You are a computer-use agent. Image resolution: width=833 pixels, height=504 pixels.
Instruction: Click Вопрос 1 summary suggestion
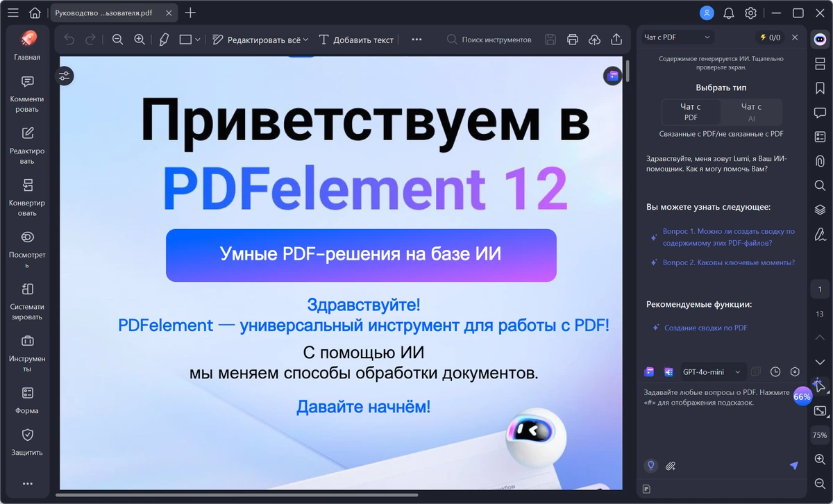(722, 237)
